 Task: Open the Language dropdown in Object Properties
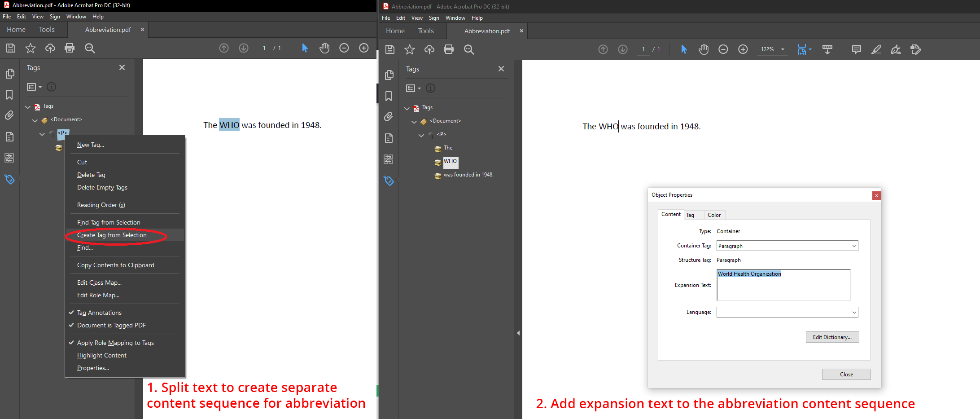(x=787, y=312)
